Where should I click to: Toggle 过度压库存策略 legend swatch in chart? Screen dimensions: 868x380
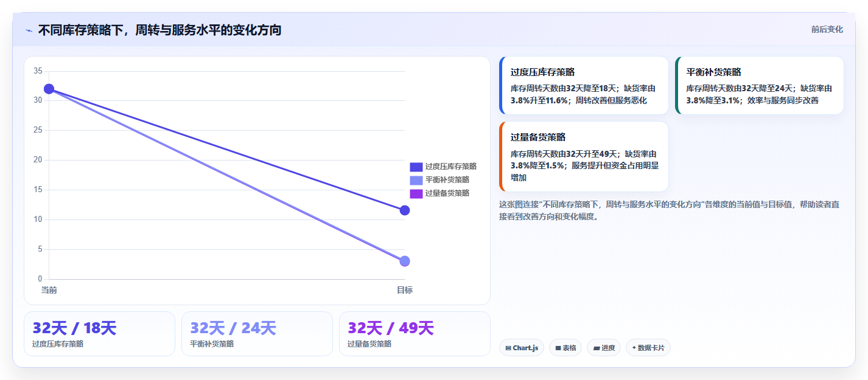tap(416, 167)
